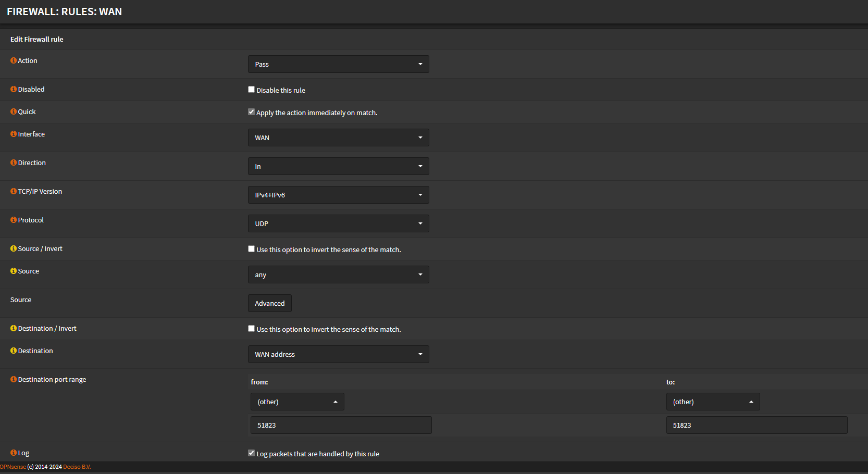This screenshot has width=868, height=474.
Task: Click the info icon beside TCP/IP Version
Action: 14,191
